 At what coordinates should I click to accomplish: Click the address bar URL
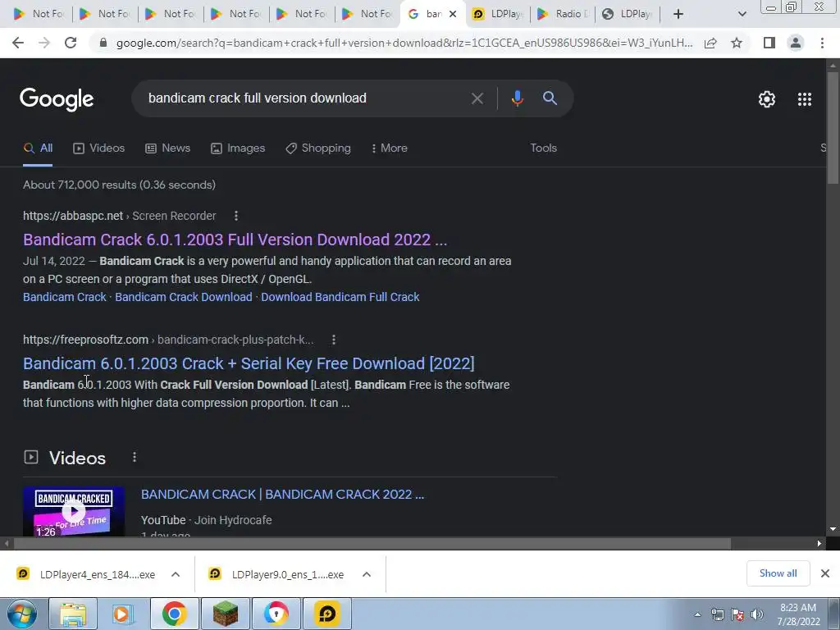click(x=404, y=43)
